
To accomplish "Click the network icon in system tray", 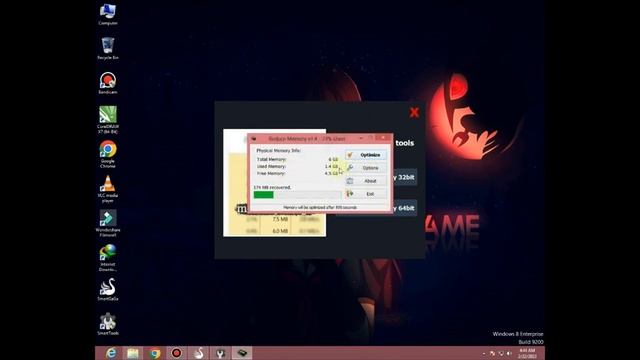I will click(x=501, y=353).
